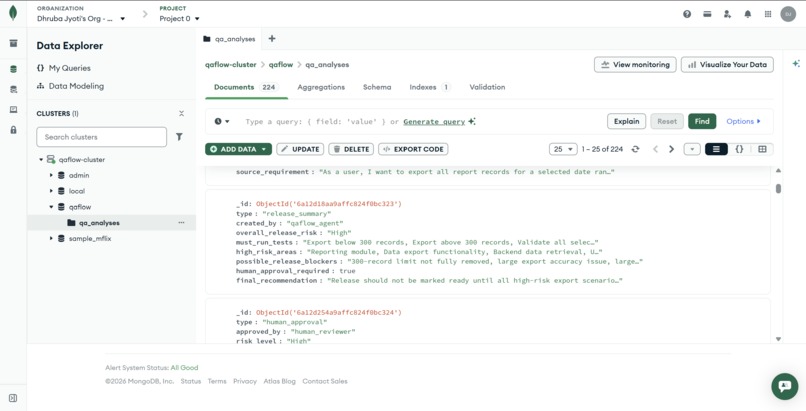The image size is (806, 411).
Task: Click the DELETE button
Action: (x=351, y=149)
